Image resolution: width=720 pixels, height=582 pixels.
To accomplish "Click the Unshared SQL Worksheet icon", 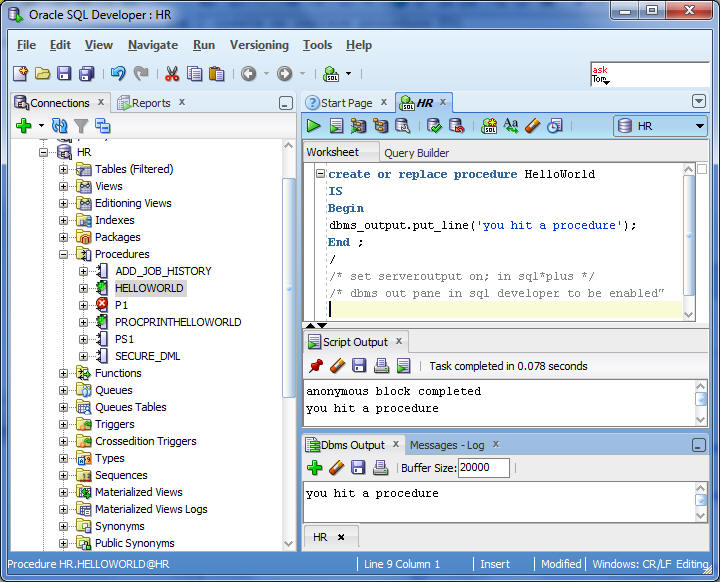I will (489, 125).
